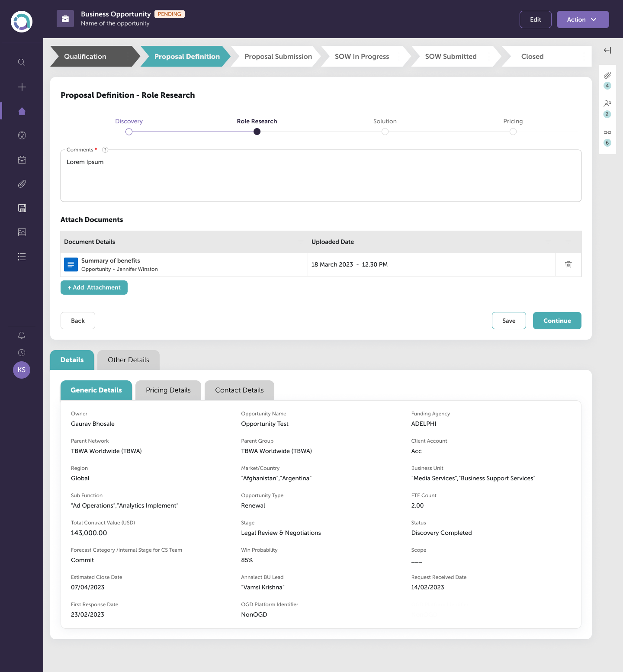The width and height of the screenshot is (623, 672).
Task: Click the Add Attachment button
Action: pos(94,288)
